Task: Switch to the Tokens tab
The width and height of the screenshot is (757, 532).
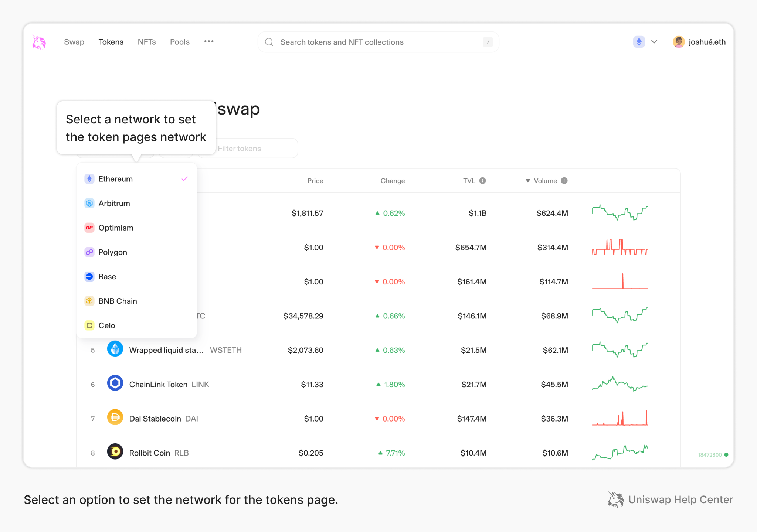Action: pos(111,42)
